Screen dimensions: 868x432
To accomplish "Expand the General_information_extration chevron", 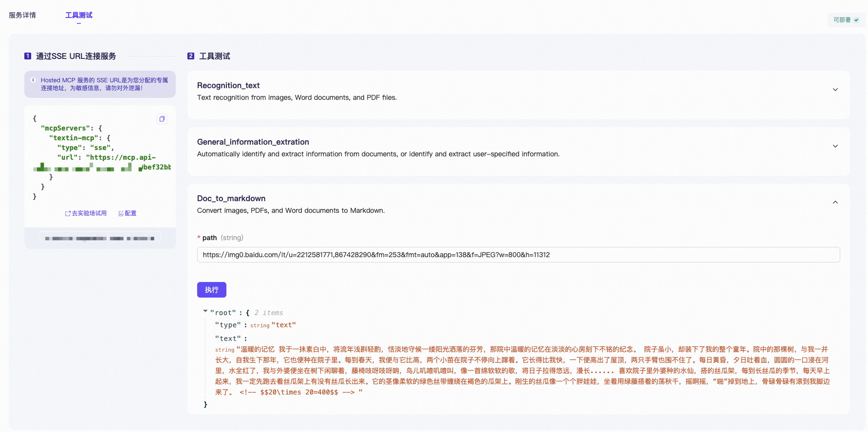I will (835, 146).
